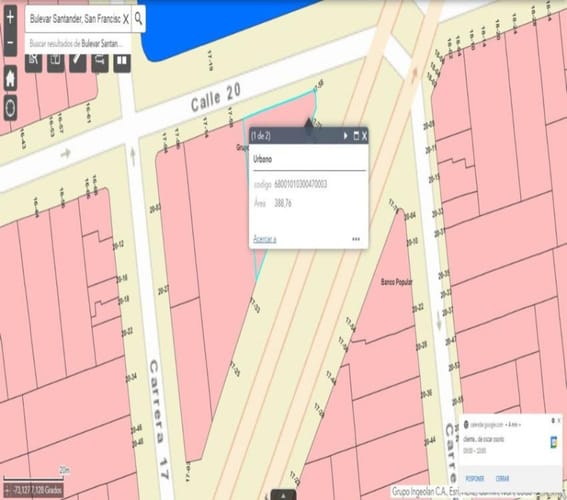This screenshot has height=500, width=567.
Task: Close the parcel info popup
Action: pos(364,136)
